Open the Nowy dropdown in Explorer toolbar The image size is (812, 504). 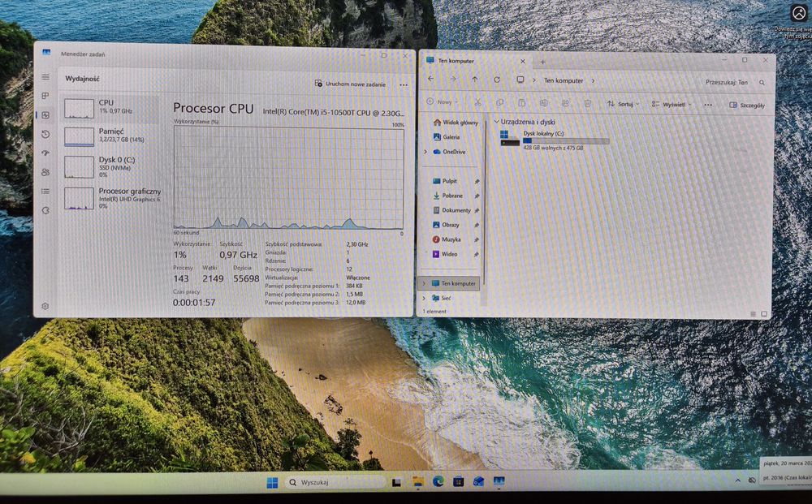(442, 102)
